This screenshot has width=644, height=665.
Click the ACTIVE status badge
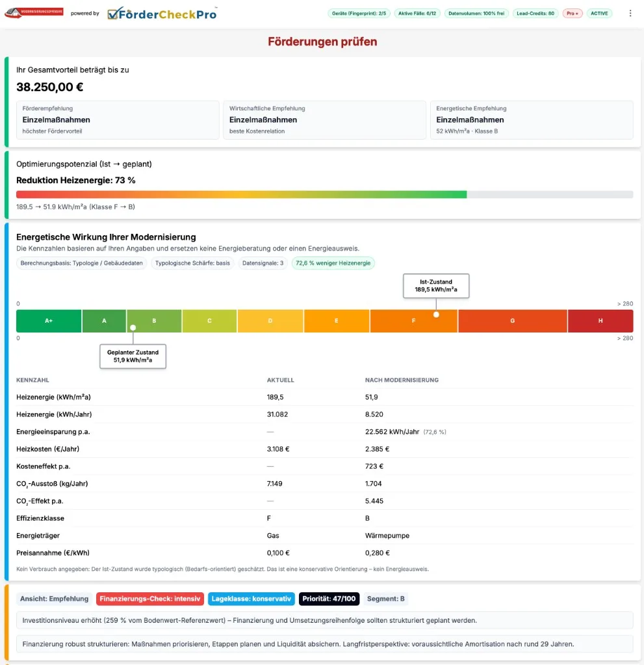599,14
